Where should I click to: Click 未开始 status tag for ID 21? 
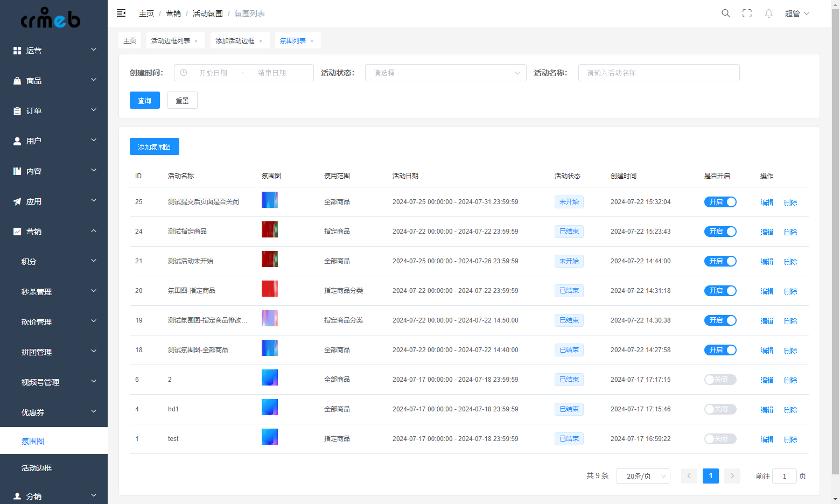pos(569,261)
